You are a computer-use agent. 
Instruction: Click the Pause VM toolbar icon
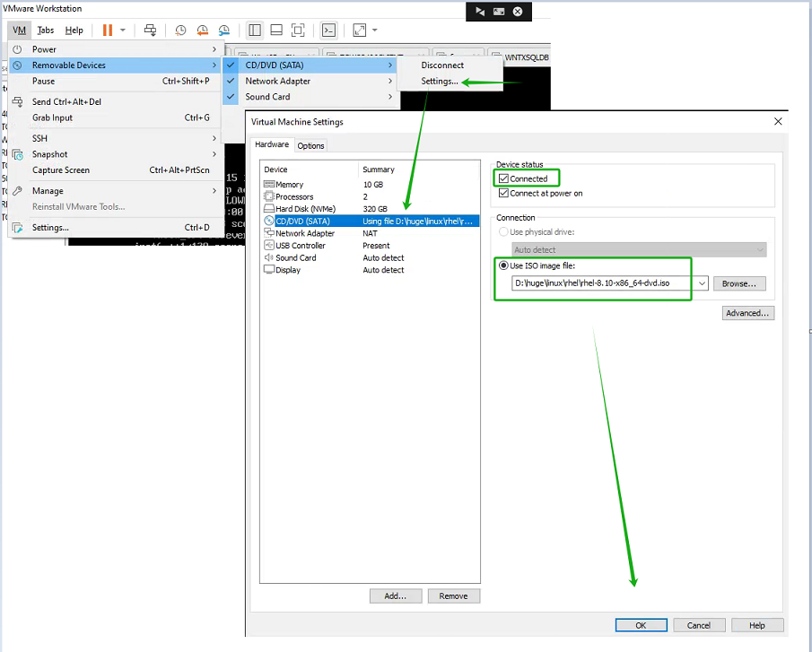click(107, 30)
